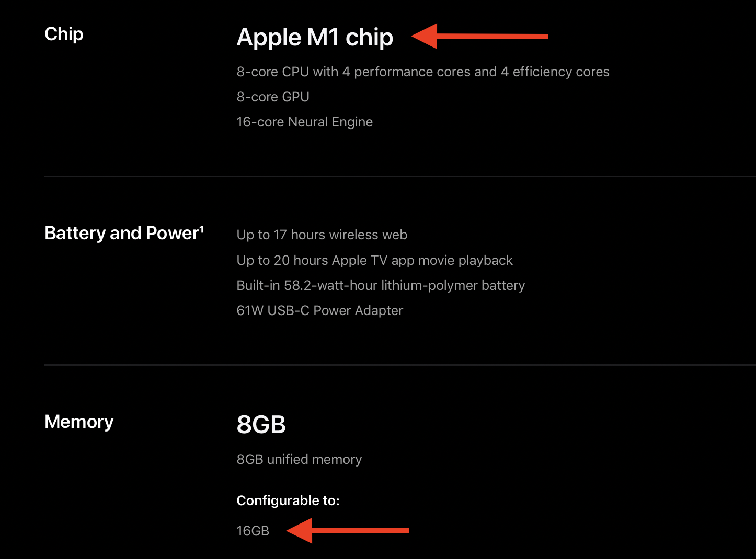Image resolution: width=756 pixels, height=559 pixels.
Task: Click the Apple M1 chip heading
Action: pos(315,37)
